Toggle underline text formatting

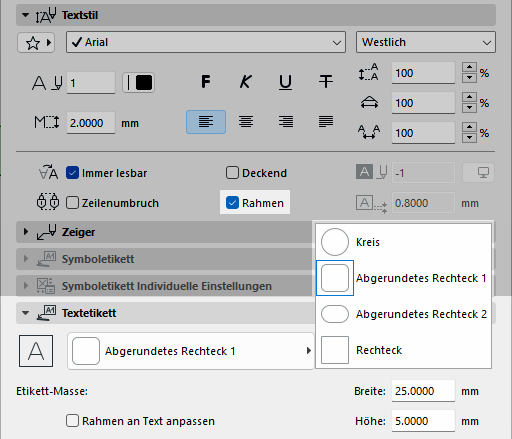(x=286, y=82)
